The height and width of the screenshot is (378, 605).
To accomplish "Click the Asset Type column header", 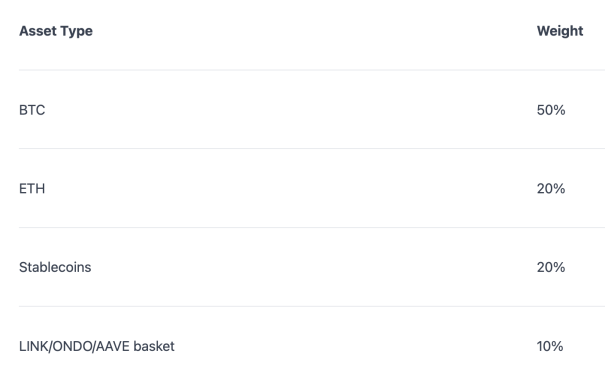I will click(56, 31).
